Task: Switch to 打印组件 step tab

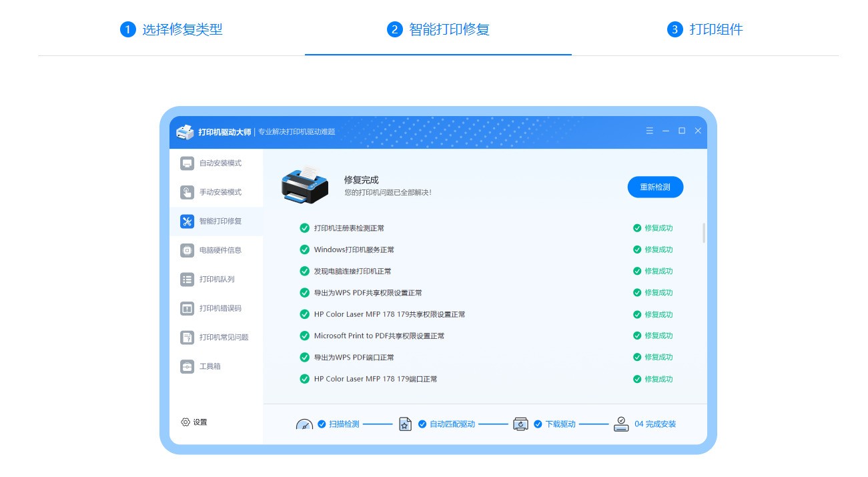Action: (x=705, y=29)
